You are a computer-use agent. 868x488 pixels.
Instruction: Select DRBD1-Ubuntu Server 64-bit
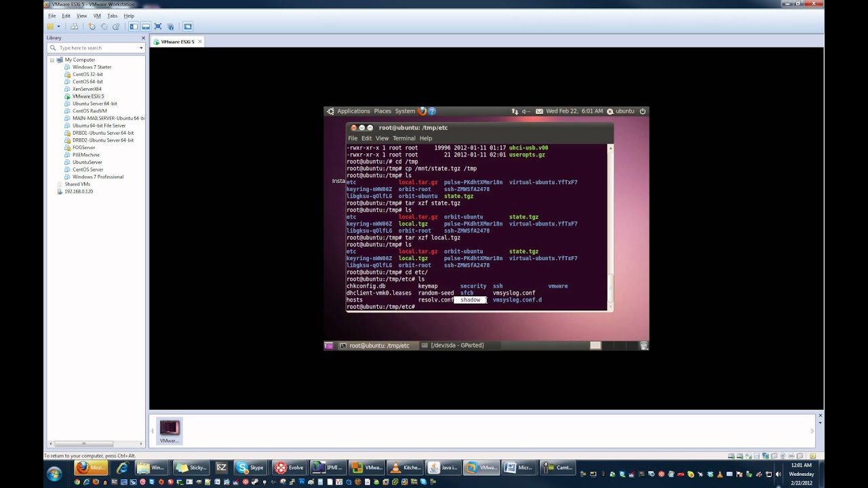pos(103,133)
